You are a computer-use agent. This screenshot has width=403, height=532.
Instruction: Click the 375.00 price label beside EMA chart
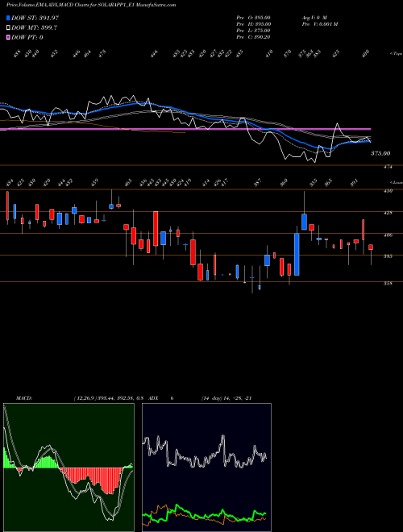coord(380,153)
